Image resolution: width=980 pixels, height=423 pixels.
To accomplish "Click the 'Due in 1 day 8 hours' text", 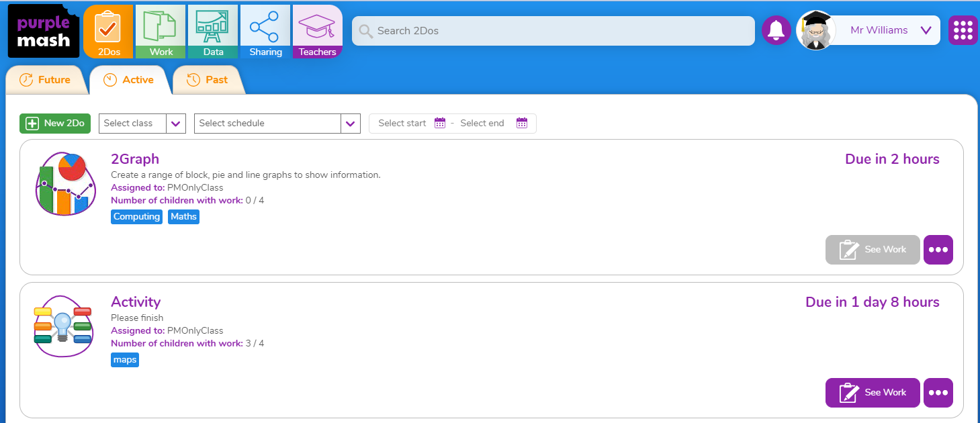I will click(x=873, y=302).
